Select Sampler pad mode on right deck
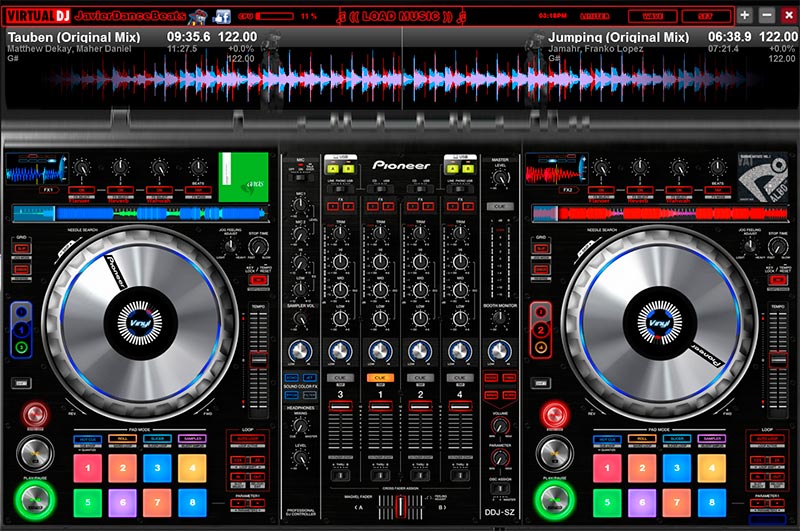This screenshot has width=800, height=531. [712, 439]
